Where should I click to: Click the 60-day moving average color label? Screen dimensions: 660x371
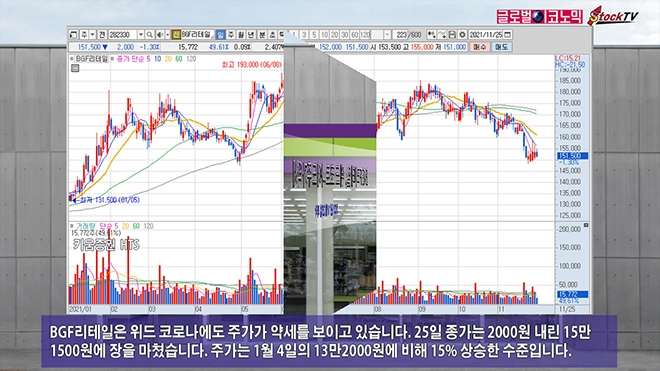pyautogui.click(x=179, y=59)
